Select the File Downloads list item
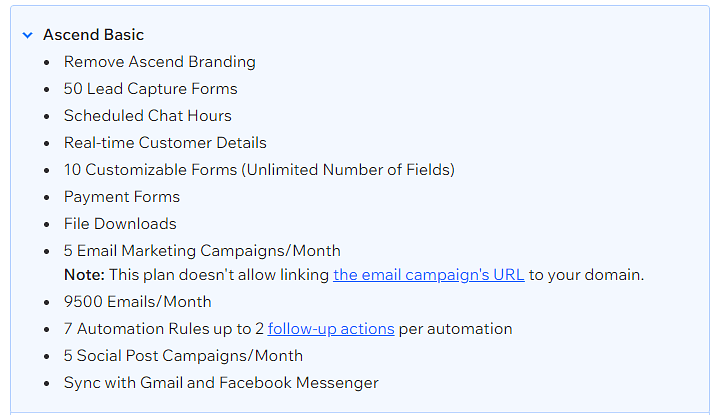Screen dimensions: 715x415 pyautogui.click(x=120, y=223)
